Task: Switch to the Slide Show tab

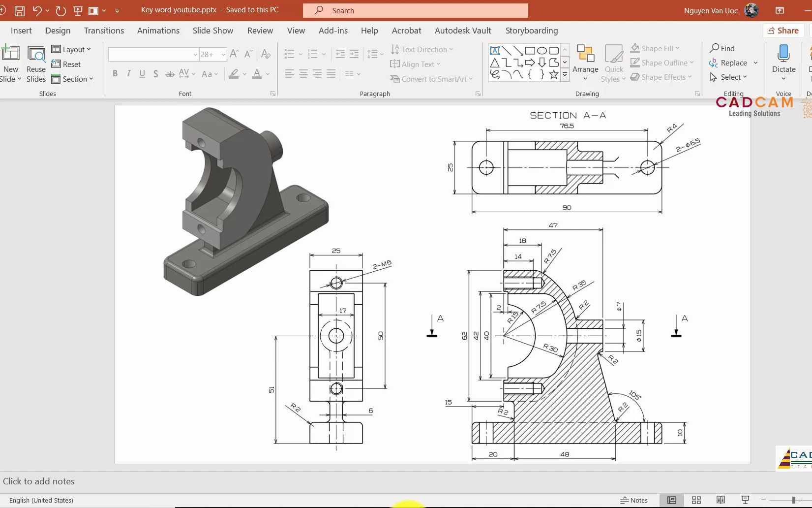Action: 212,31
